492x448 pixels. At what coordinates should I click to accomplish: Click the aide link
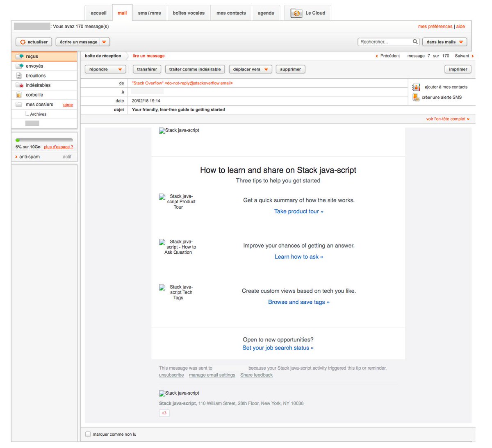[460, 26]
